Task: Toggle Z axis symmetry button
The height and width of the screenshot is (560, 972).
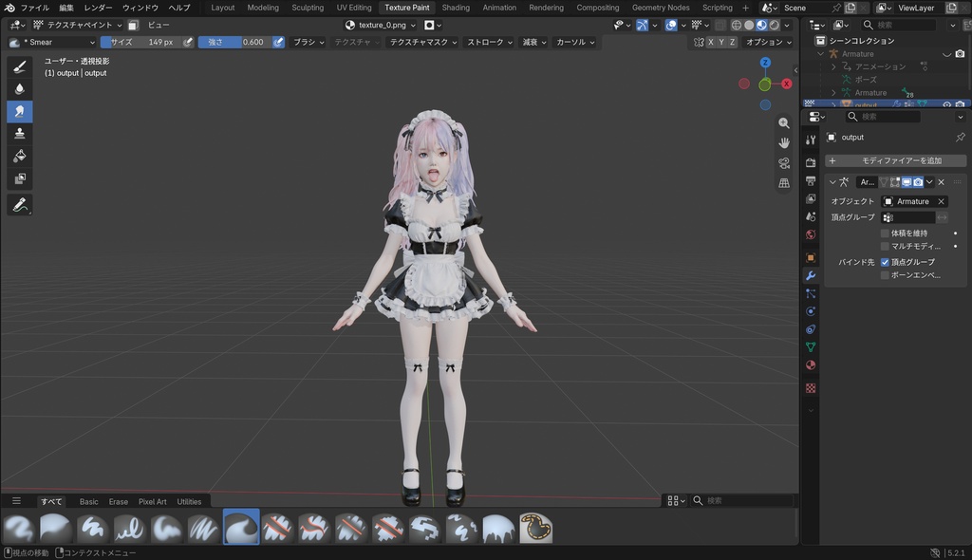Action: coord(732,42)
